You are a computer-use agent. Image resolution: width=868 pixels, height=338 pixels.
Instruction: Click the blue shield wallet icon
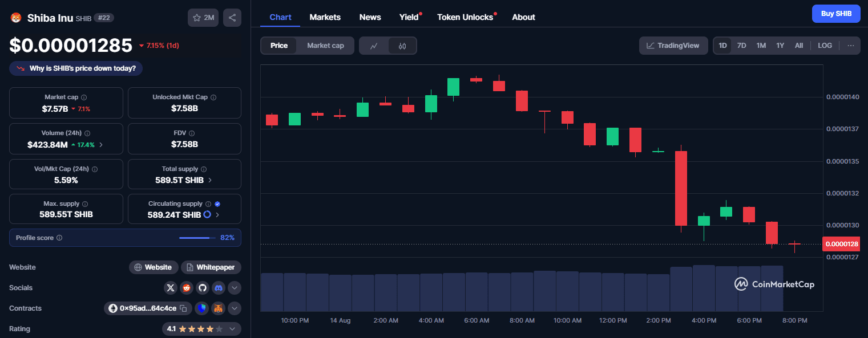pyautogui.click(x=201, y=308)
